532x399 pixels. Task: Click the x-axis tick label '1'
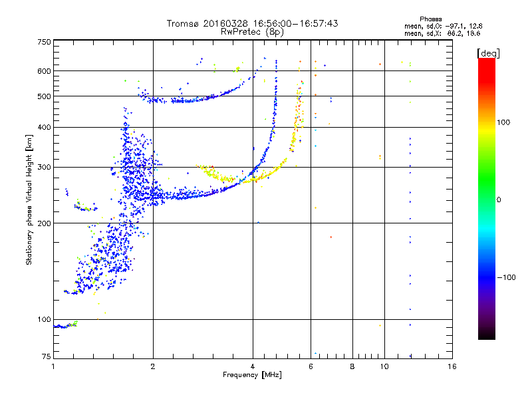pos(53,366)
